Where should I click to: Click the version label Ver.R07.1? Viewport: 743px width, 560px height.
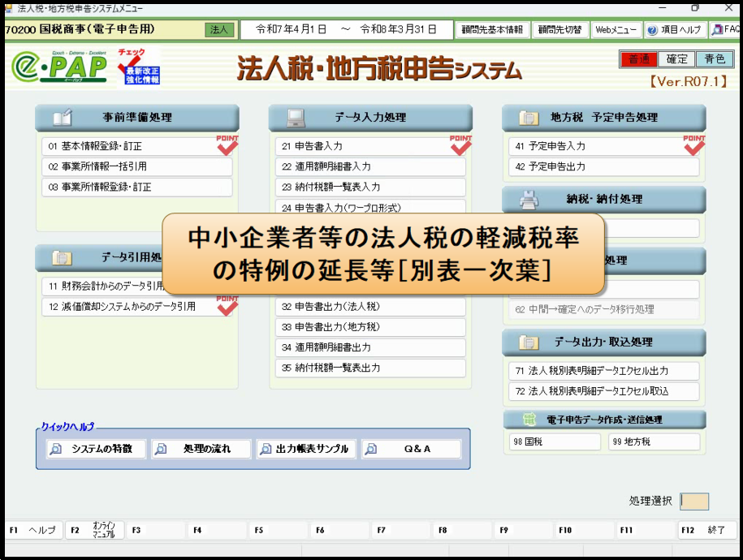tap(689, 82)
